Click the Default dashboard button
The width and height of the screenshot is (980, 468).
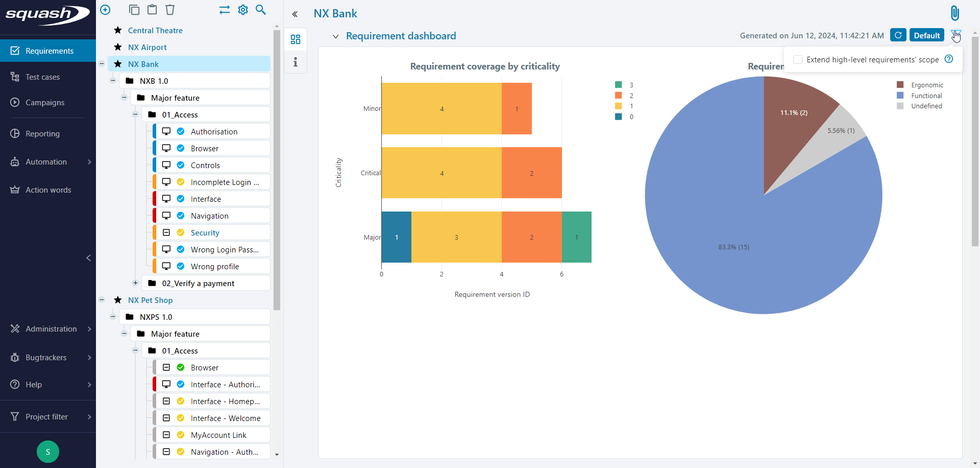click(x=926, y=35)
